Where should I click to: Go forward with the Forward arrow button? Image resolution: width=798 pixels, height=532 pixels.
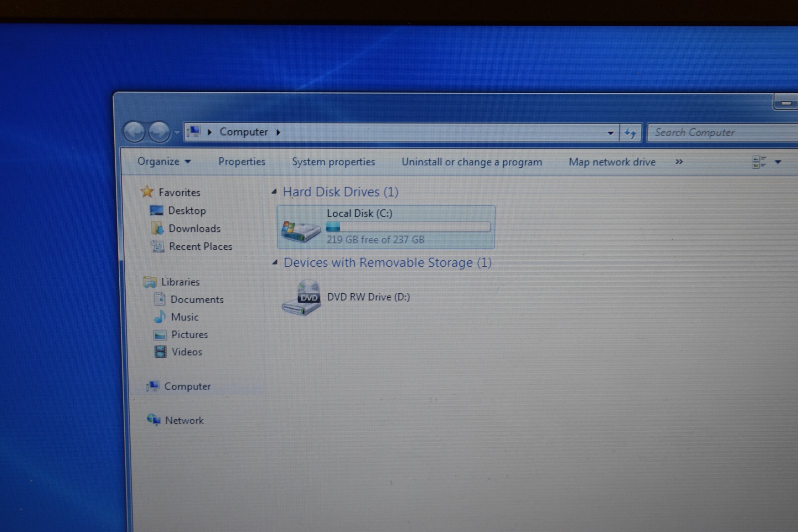[159, 132]
